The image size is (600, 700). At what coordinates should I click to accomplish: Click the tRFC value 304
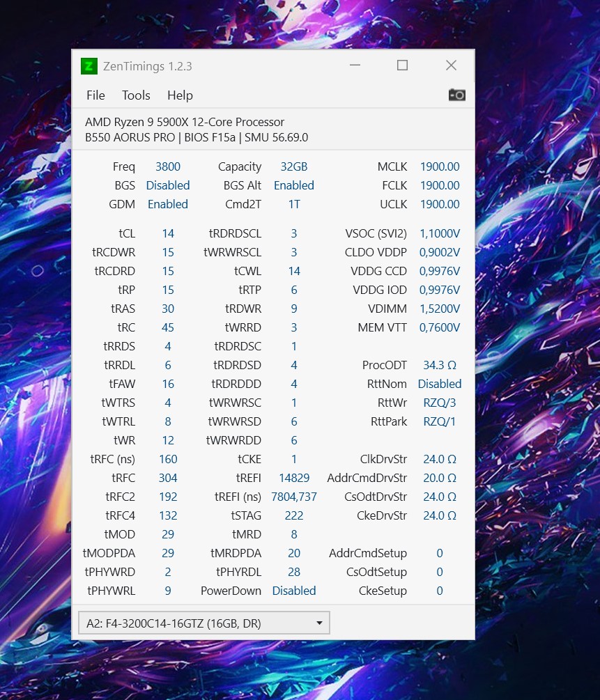point(168,478)
